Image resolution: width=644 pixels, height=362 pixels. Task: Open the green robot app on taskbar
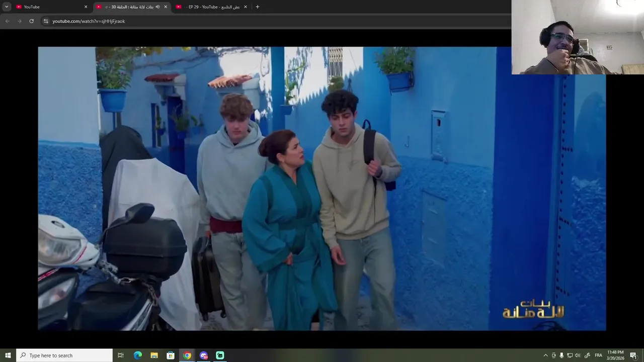click(220, 355)
